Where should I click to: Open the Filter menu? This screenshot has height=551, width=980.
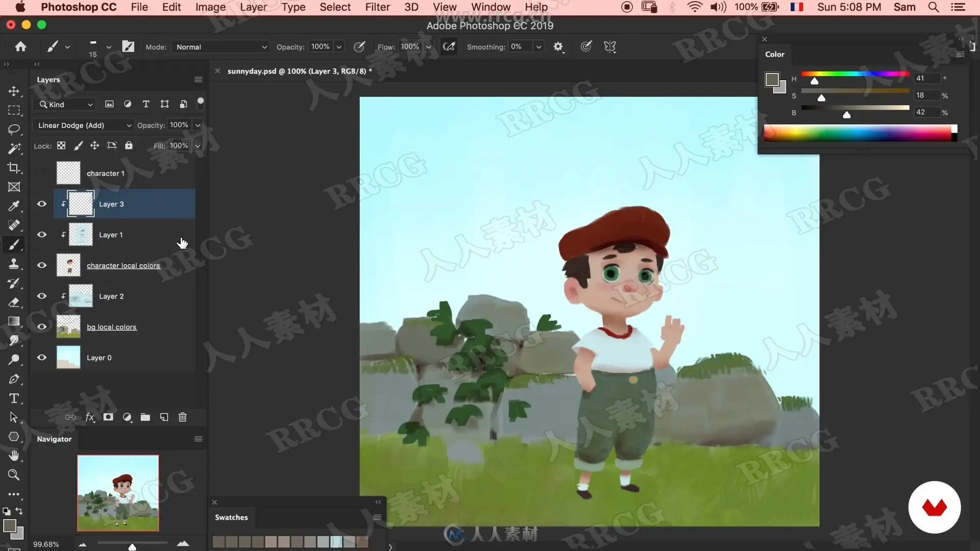tap(377, 7)
